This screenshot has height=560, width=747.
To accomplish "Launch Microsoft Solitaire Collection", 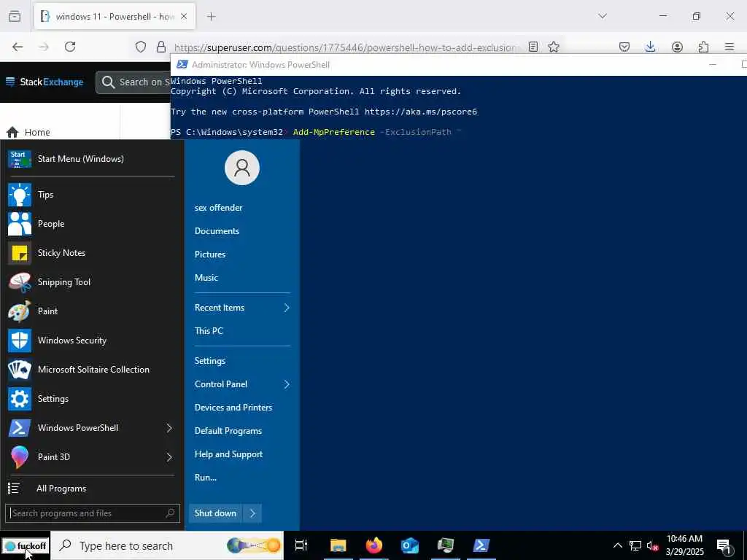I will [x=90, y=370].
